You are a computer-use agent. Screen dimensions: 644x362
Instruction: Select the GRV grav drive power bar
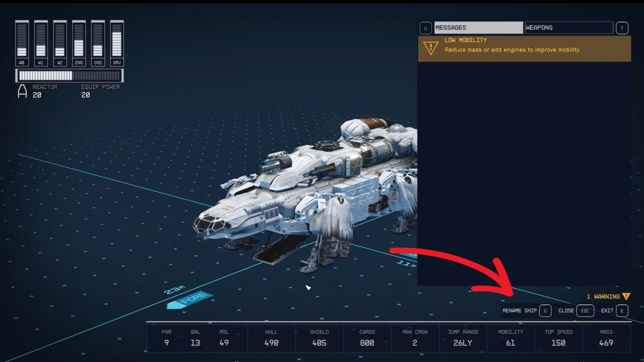(x=117, y=40)
